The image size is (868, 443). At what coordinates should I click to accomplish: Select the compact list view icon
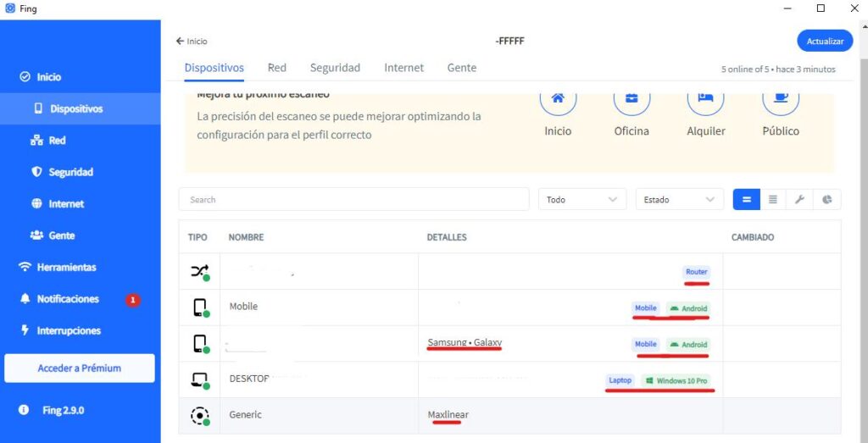coord(773,200)
